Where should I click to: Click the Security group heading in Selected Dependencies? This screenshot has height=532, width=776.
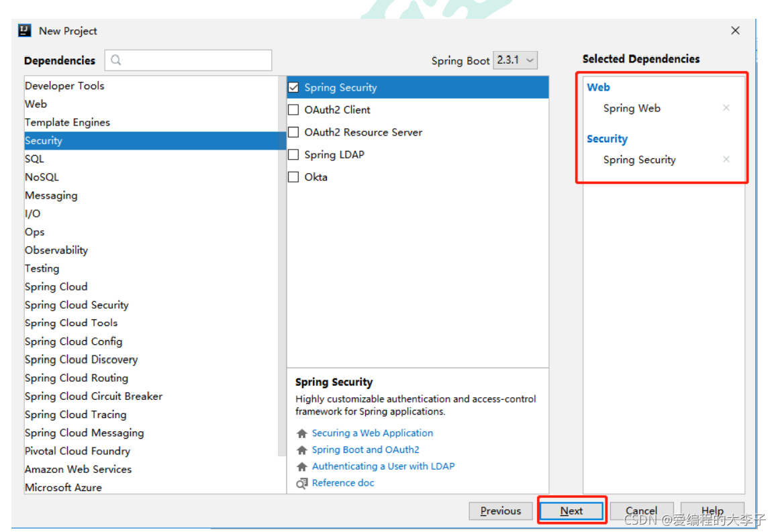607,139
